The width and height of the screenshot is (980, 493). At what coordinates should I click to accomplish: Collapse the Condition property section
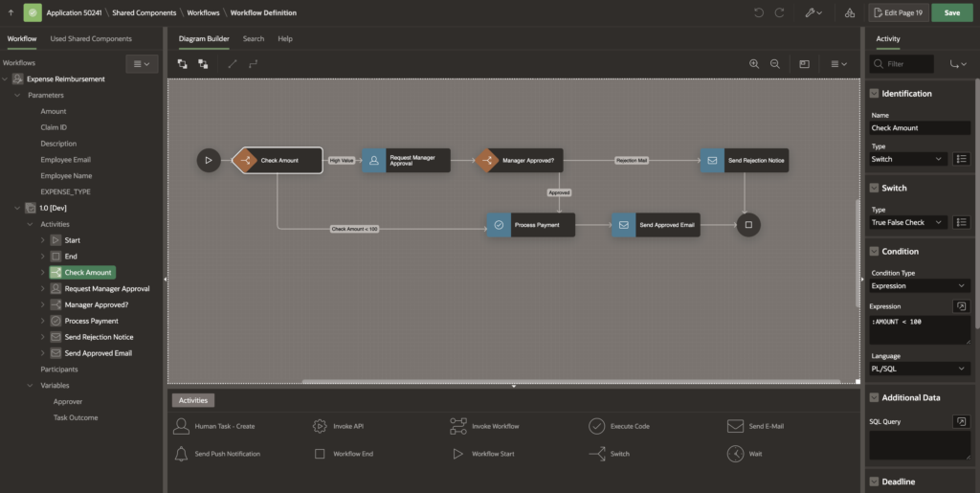click(874, 252)
